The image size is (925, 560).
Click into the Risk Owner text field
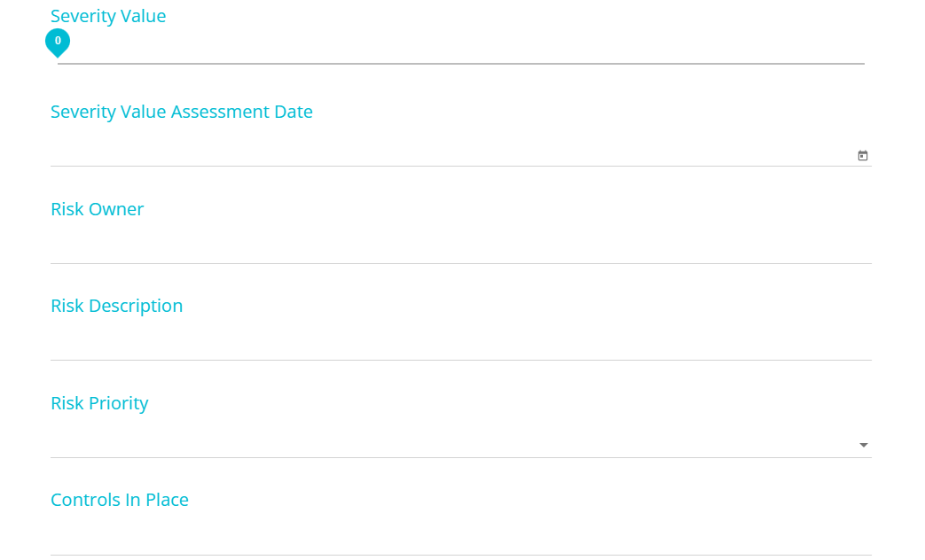coord(461,252)
